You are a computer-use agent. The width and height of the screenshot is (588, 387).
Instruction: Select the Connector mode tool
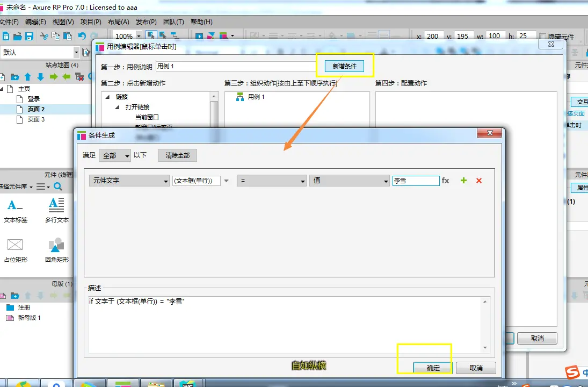coord(175,35)
